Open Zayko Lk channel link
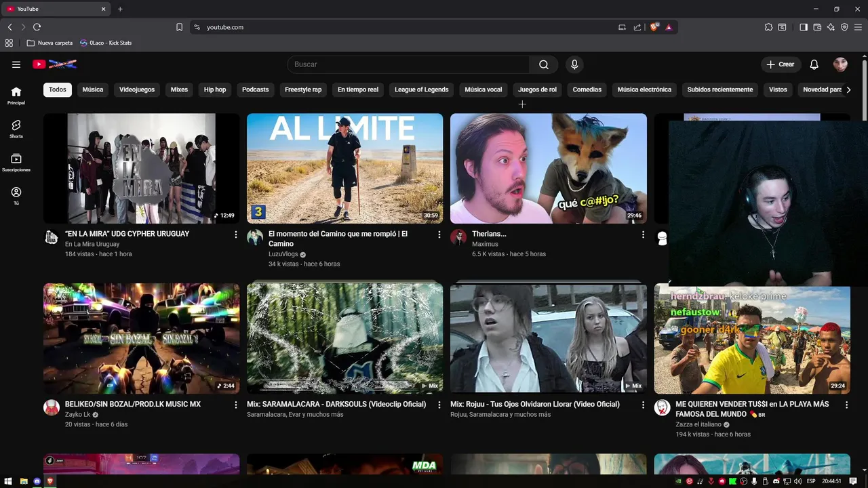The image size is (868, 488). click(77, 414)
